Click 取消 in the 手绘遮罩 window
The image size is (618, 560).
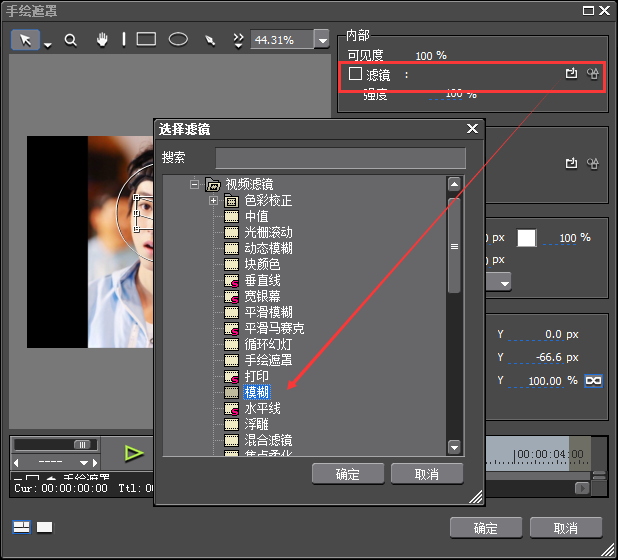point(566,528)
